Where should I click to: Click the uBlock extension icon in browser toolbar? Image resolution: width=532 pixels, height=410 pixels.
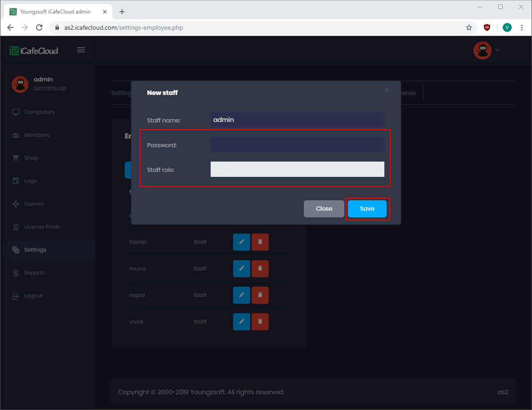(487, 27)
